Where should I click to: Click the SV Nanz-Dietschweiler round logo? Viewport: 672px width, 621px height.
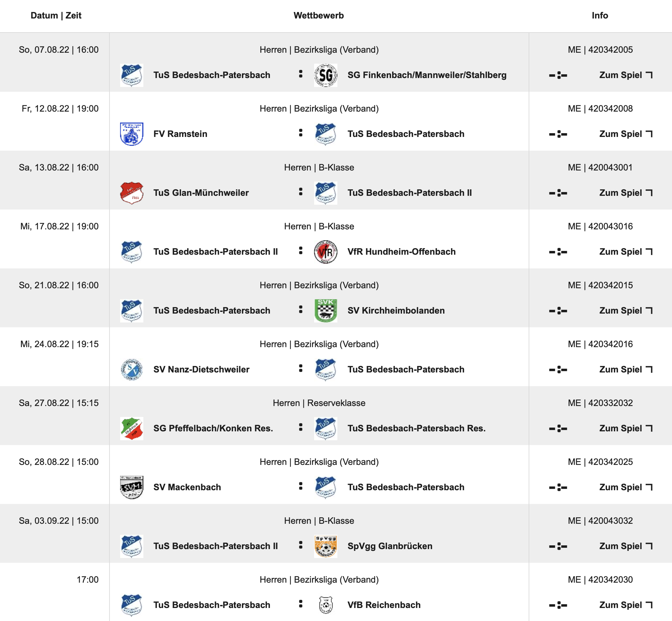tap(131, 370)
